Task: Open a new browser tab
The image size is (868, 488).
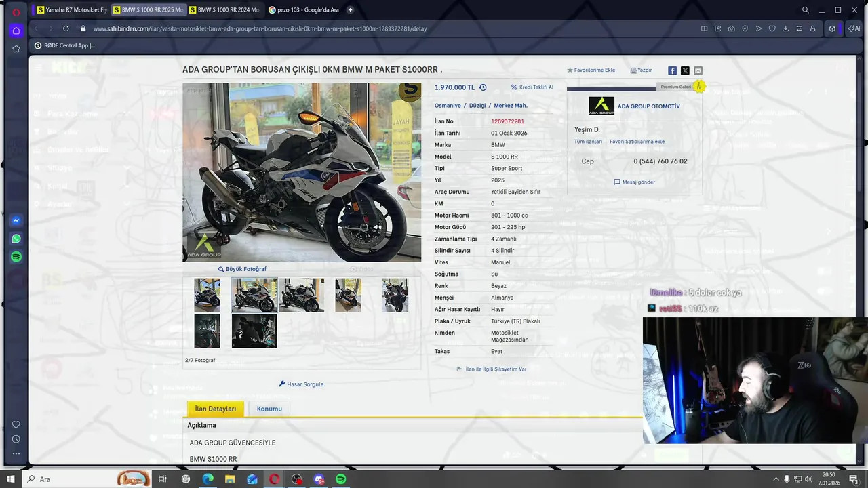Action: pos(350,10)
